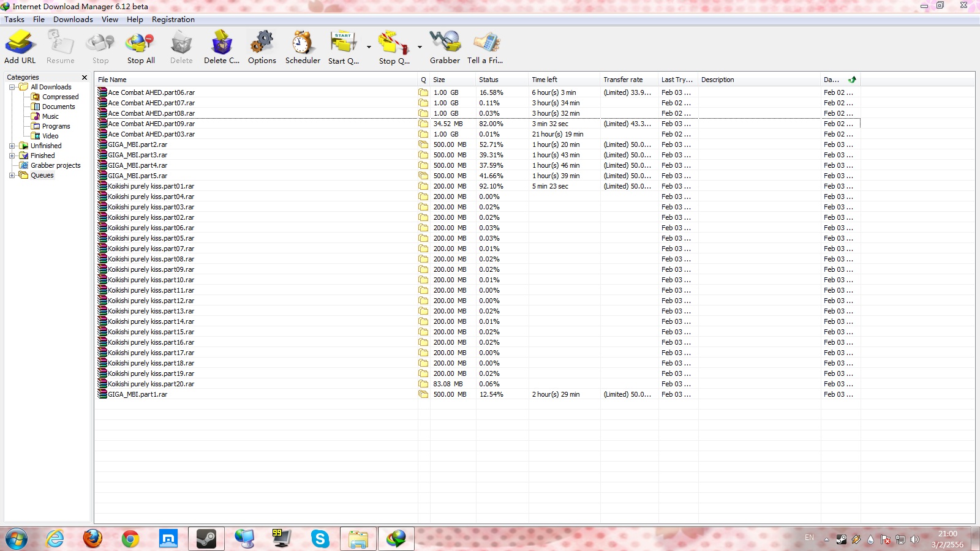Sort by the Transfer rate column header
This screenshot has height=551, width=980.
630,80
